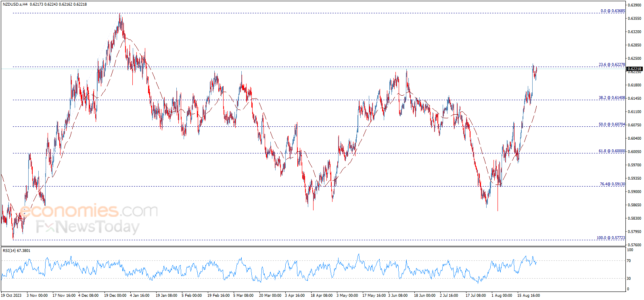Click the 0.57950 price axis value
644x300 pixels.
click(635, 231)
